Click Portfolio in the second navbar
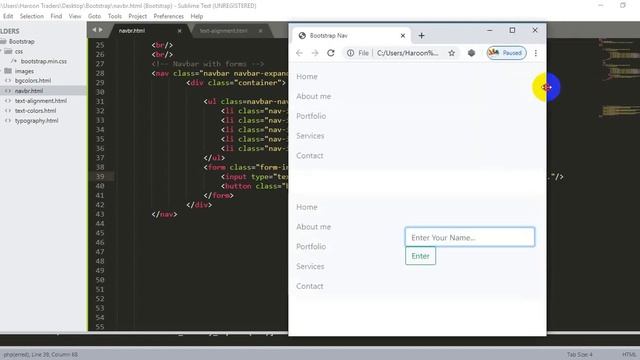This screenshot has width=640, height=360. (311, 247)
